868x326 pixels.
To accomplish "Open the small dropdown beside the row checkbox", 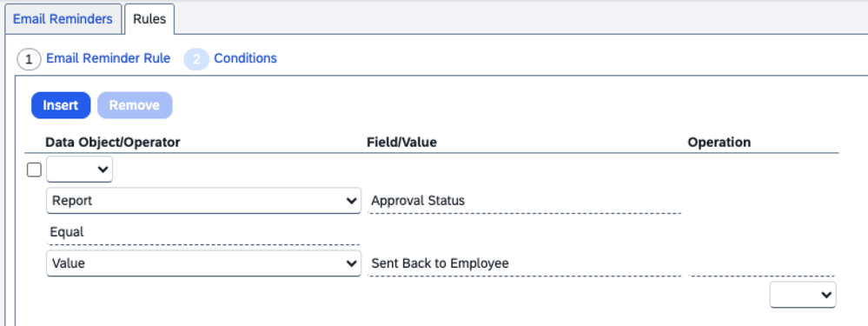I will (x=80, y=170).
